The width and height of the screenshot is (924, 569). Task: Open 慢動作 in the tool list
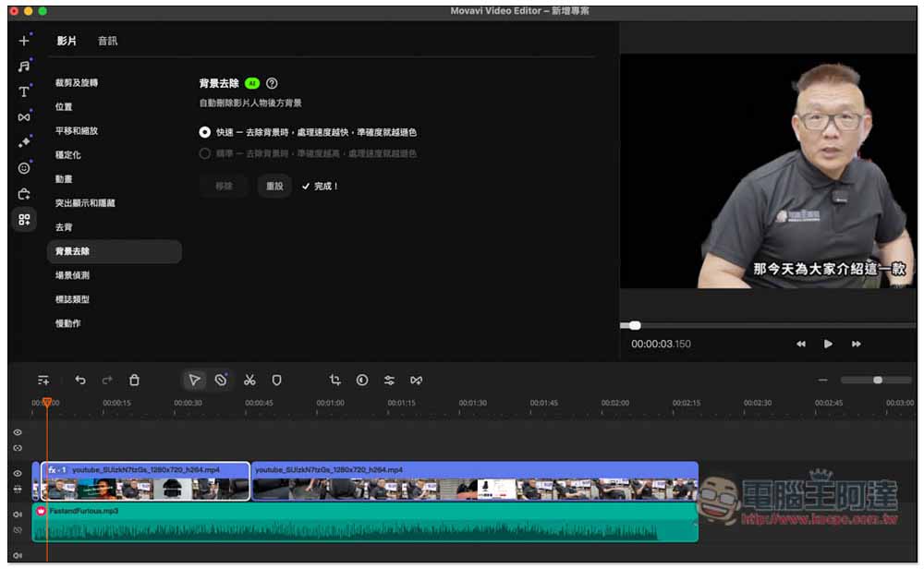pyautogui.click(x=67, y=324)
